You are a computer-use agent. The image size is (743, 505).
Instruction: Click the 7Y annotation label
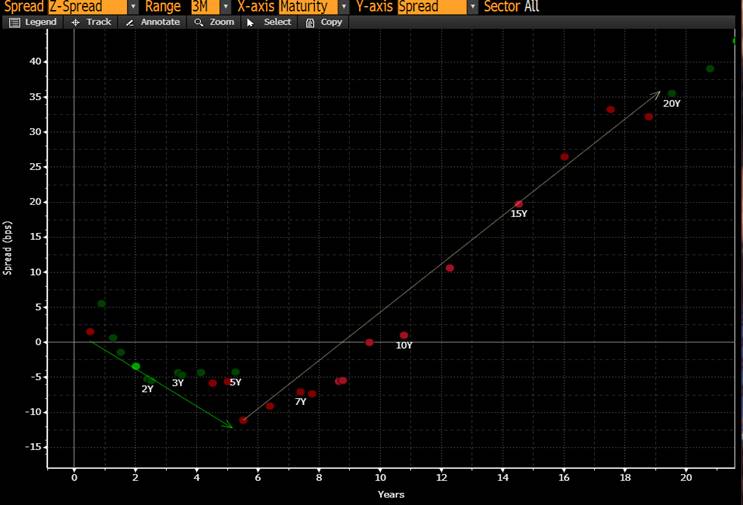[x=300, y=402]
